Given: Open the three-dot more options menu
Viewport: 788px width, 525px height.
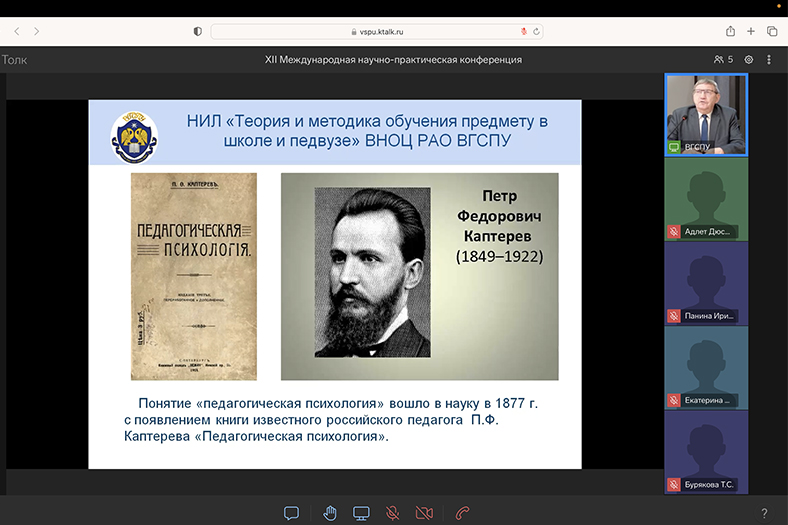Looking at the screenshot, I should click(x=772, y=60).
